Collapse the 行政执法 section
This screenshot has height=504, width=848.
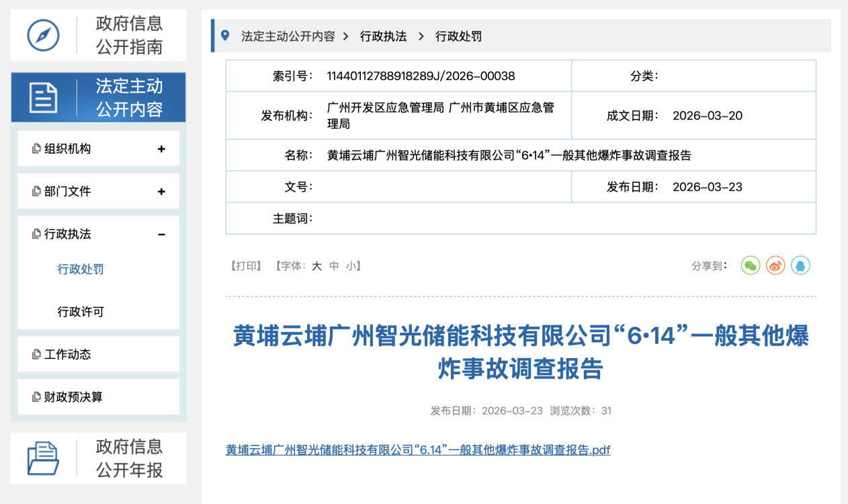tap(161, 234)
